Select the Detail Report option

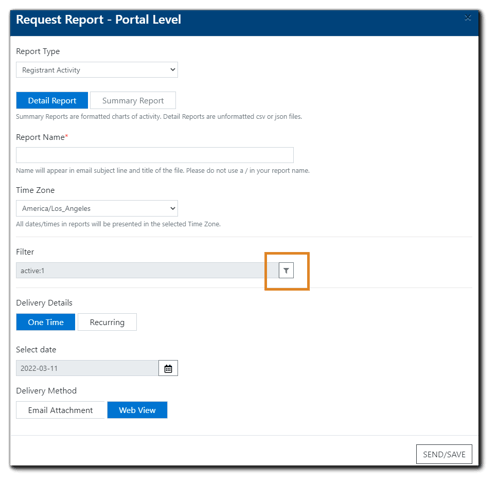pos(52,100)
